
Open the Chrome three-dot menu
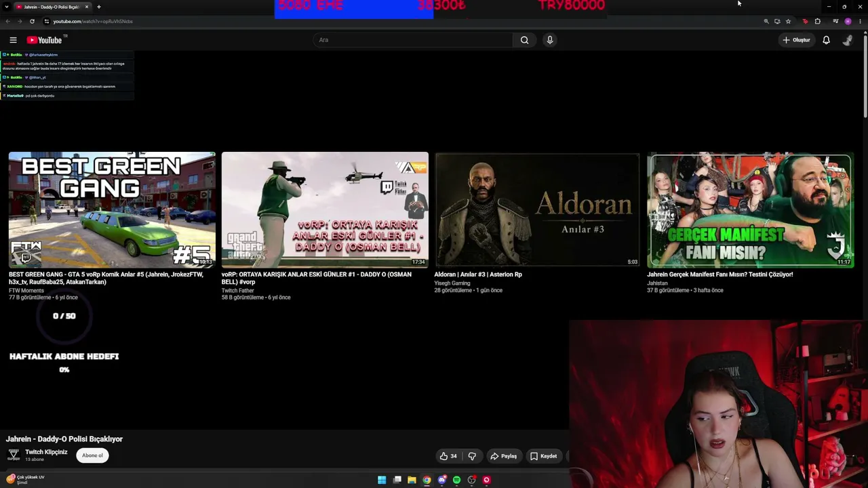860,21
